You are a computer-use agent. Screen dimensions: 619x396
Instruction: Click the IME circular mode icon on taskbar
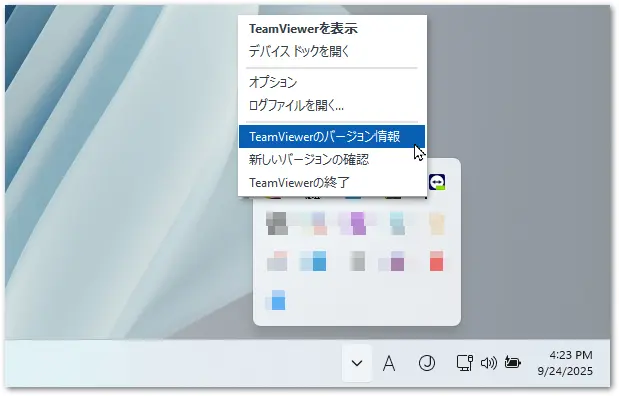pyautogui.click(x=427, y=363)
